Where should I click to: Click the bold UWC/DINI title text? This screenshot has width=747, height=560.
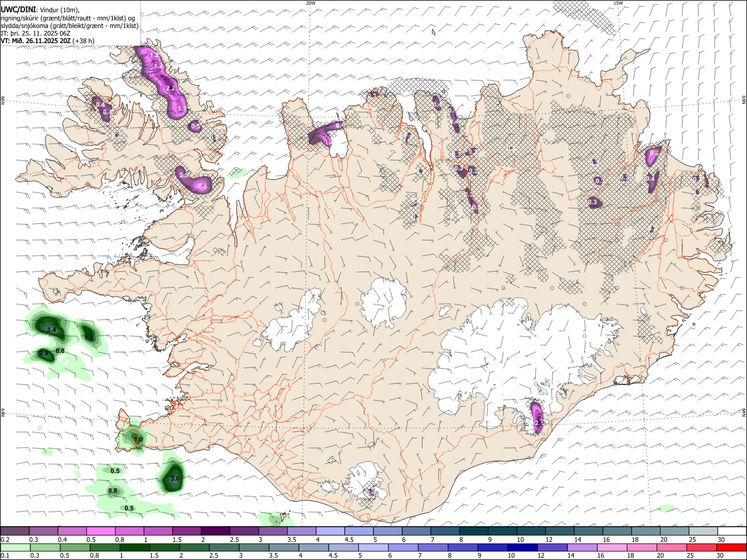[x=19, y=9]
